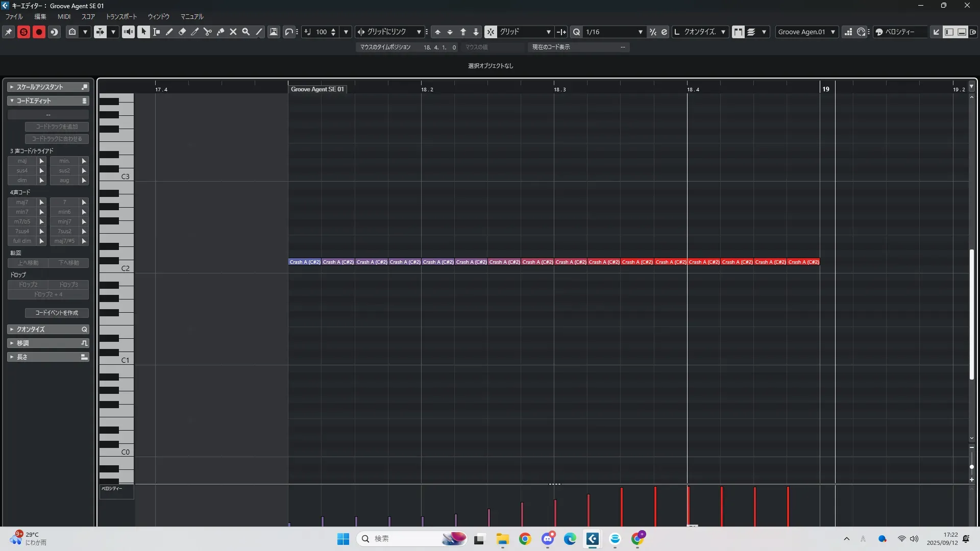Open the トランスポート menu

tap(121, 17)
